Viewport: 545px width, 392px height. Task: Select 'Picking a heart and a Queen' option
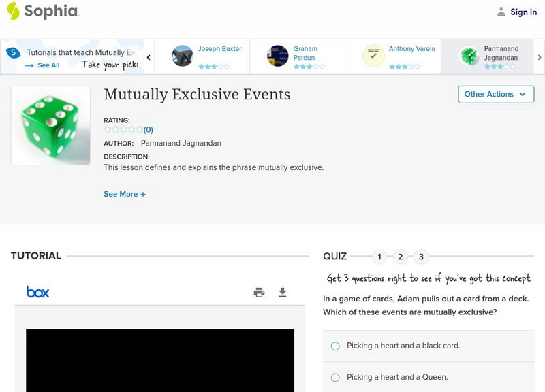[335, 377]
